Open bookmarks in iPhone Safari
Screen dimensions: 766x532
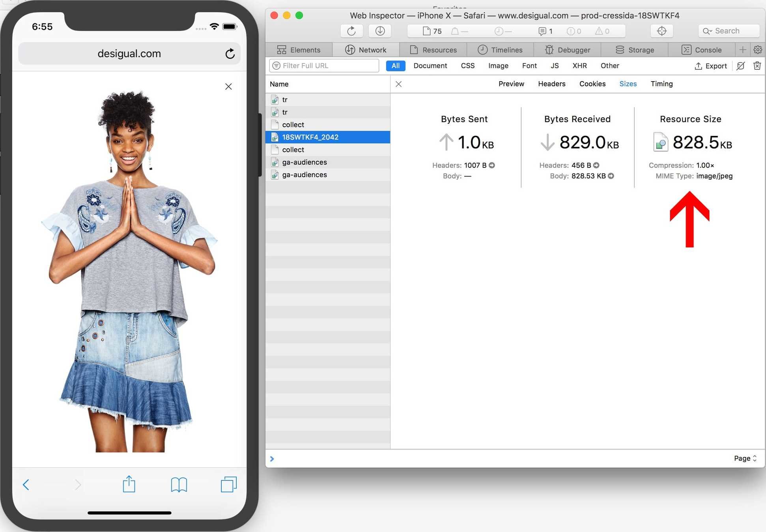coord(179,484)
